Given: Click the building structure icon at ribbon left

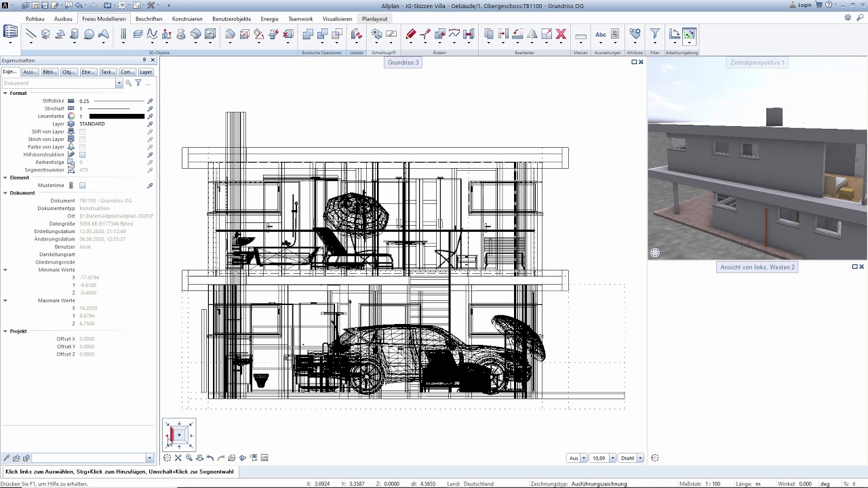Looking at the screenshot, I should pos(10,32).
